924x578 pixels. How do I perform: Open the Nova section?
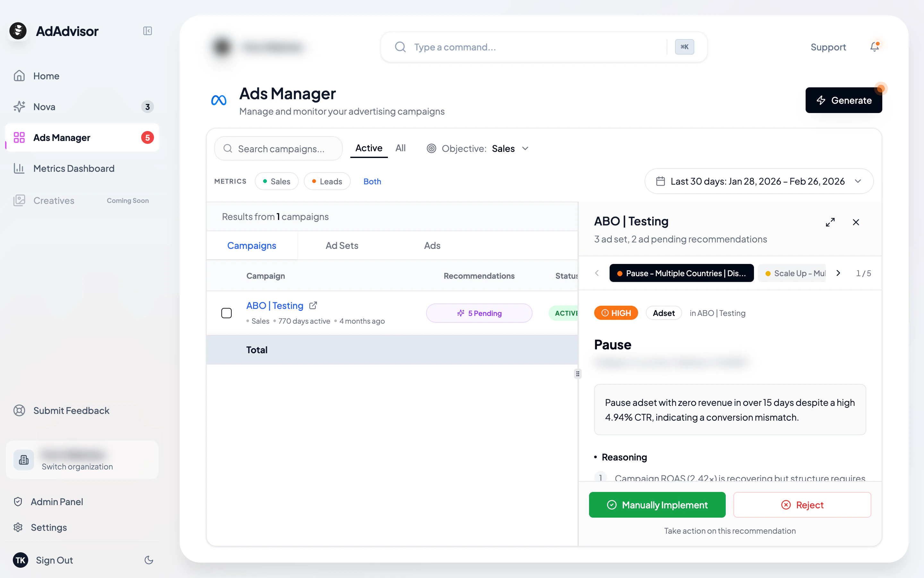[x=82, y=107]
